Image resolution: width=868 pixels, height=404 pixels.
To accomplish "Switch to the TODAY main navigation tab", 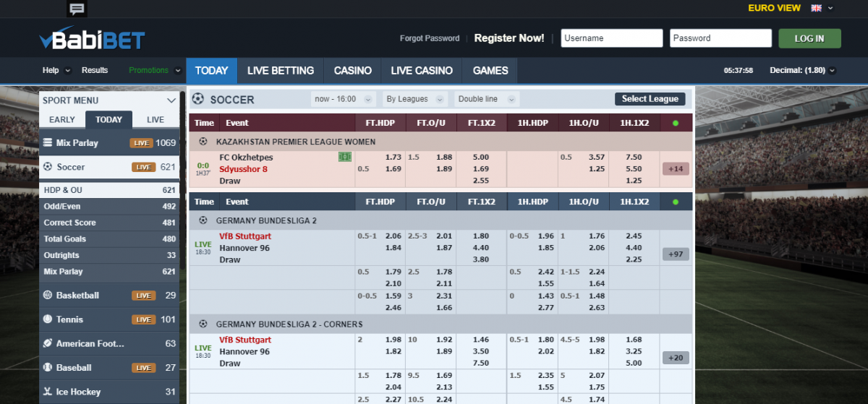I will click(x=212, y=71).
